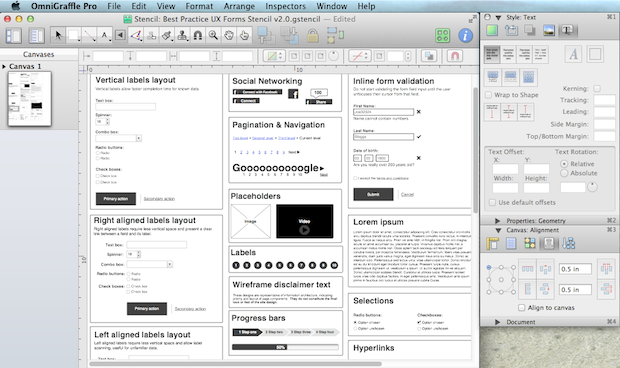Select the Browse pointing-finger tool
Screen dimensions: 620x368
click(x=244, y=36)
